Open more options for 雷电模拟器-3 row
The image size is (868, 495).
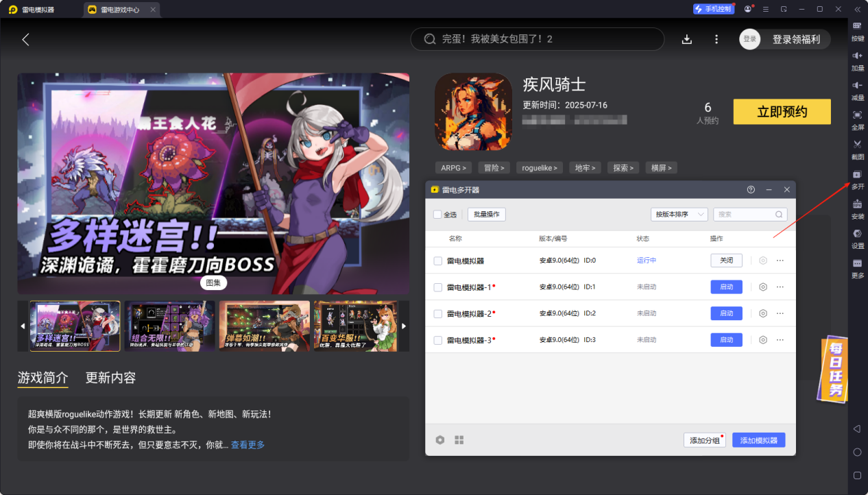click(x=780, y=339)
